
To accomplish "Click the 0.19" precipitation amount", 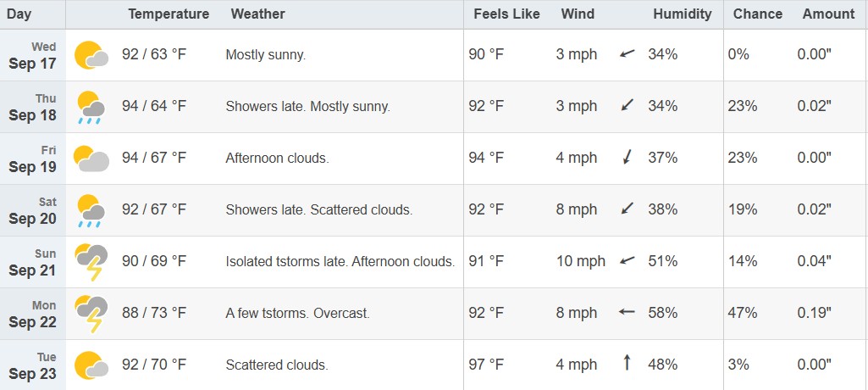I will coord(815,313).
